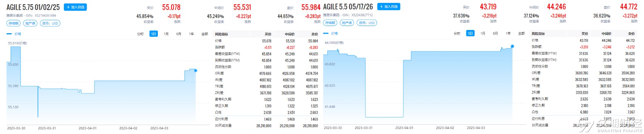The image size is (644, 134).
Task: Select the 1月 range on AGILE 5.75 01/02/25 chart
Action: coord(166,34)
